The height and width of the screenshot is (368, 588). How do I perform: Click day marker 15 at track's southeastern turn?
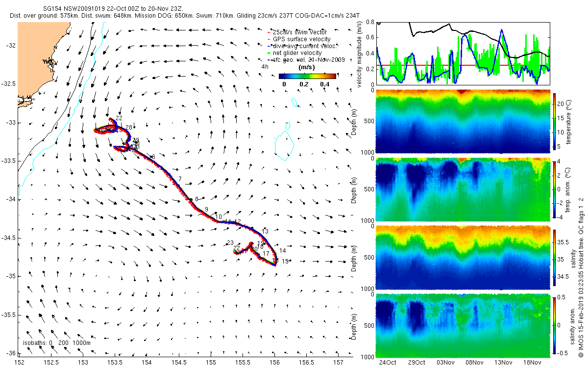click(x=285, y=262)
